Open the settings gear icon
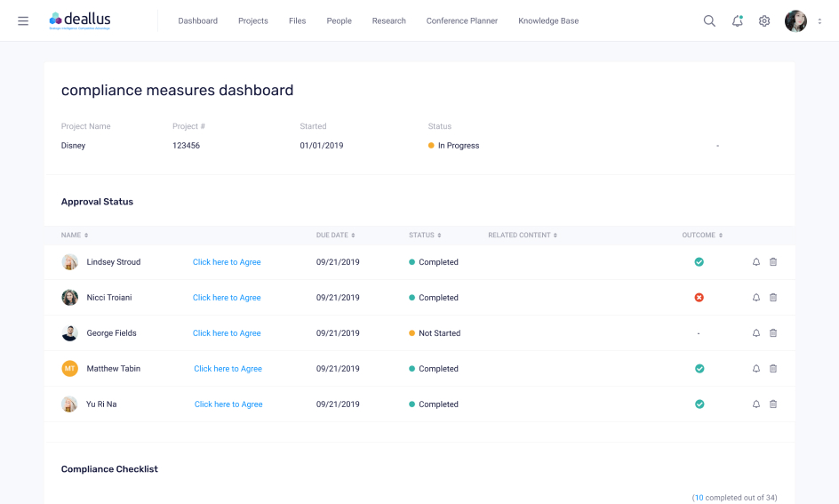Viewport: 839px width, 504px height. click(x=764, y=21)
